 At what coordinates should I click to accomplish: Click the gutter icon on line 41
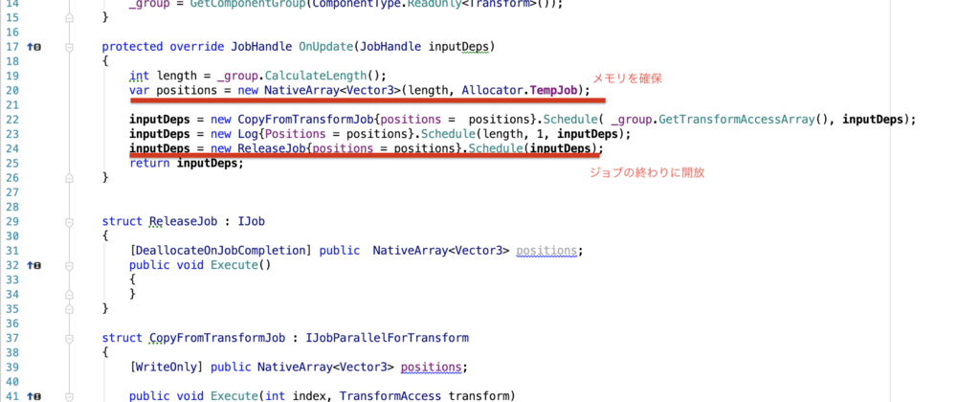(x=33, y=395)
